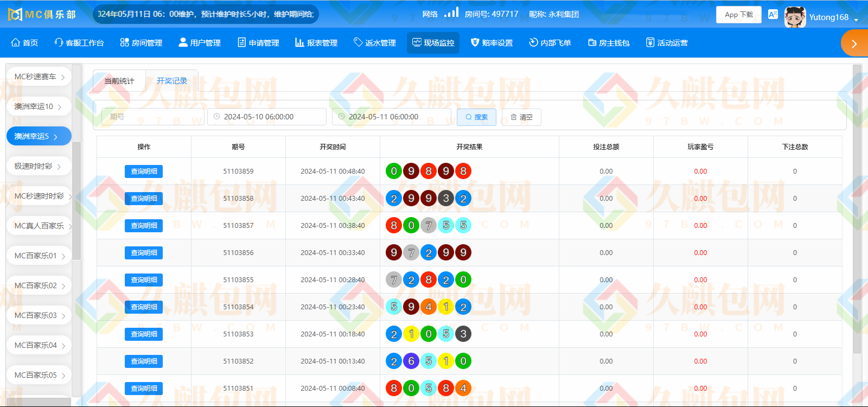868x407 pixels.
Task: Expand 澳洲幸运10 sidebar item
Action: click(x=39, y=107)
